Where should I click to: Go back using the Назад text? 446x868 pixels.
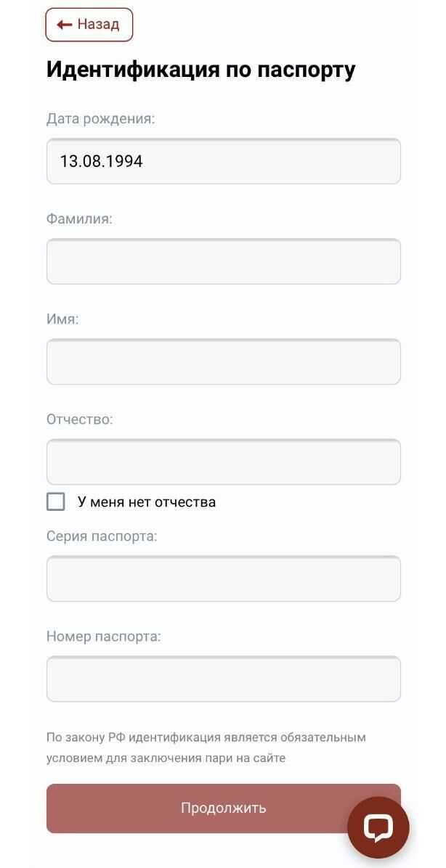(98, 25)
